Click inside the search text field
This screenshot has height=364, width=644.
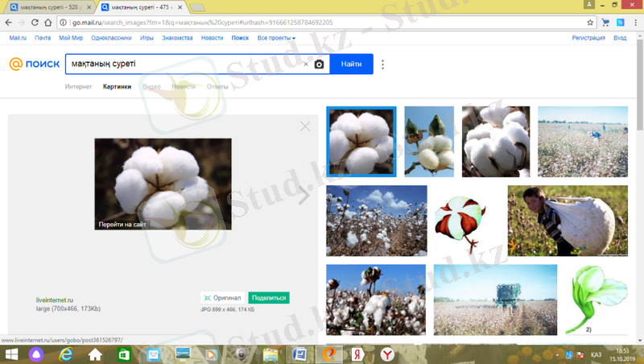point(181,64)
